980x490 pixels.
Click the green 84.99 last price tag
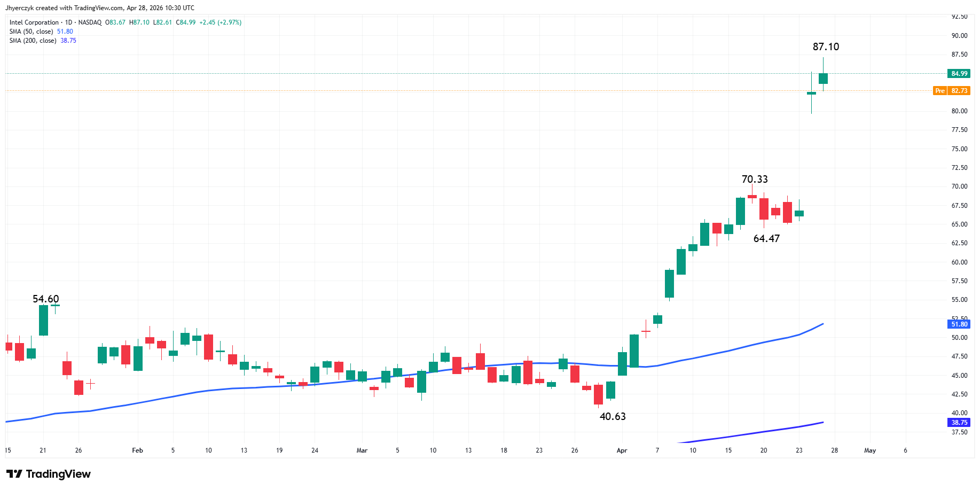(959, 74)
